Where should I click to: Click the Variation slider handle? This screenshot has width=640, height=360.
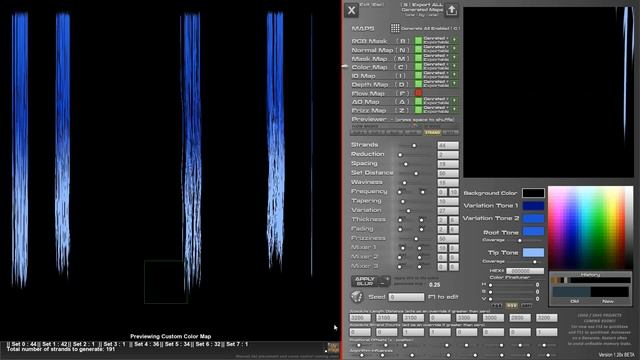click(x=408, y=211)
